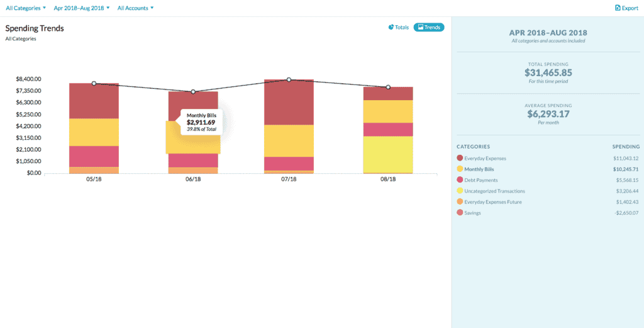Image resolution: width=644 pixels, height=328 pixels.
Task: Click the Export icon
Action: click(618, 8)
